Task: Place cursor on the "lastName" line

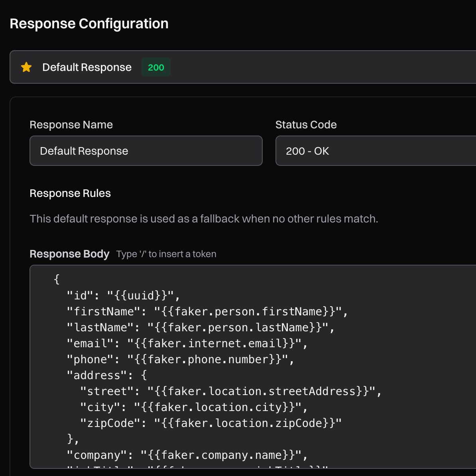Action: point(201,328)
